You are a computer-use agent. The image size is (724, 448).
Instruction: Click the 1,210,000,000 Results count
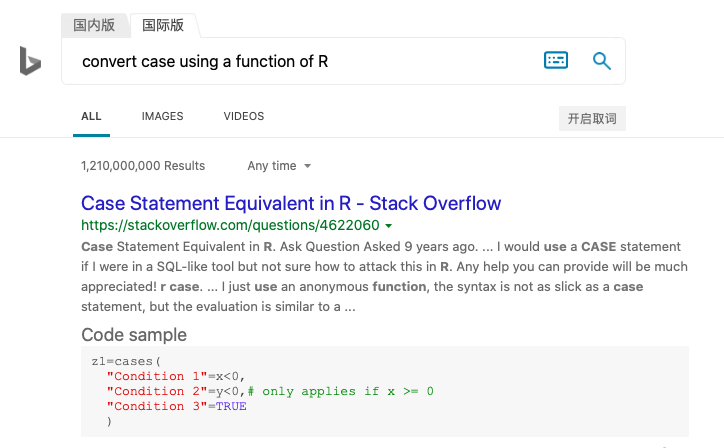point(143,166)
